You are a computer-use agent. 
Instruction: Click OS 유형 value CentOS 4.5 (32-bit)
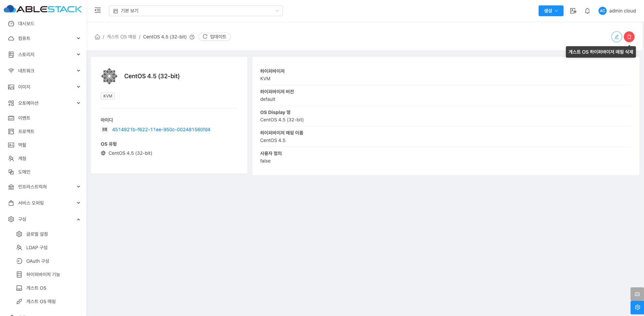[130, 153]
